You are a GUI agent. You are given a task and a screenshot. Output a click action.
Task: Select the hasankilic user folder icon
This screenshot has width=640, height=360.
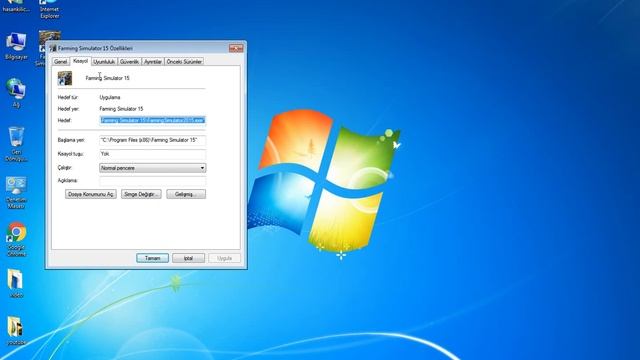[16, 6]
